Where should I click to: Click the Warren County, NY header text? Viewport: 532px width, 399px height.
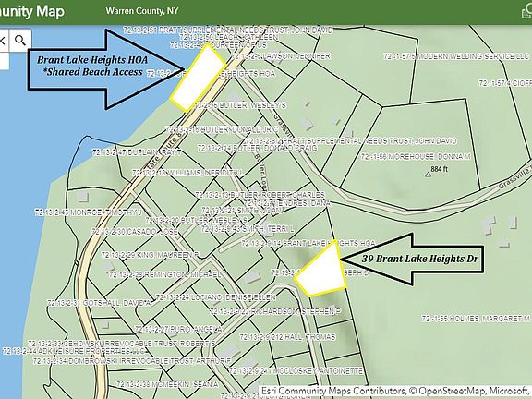(142, 11)
